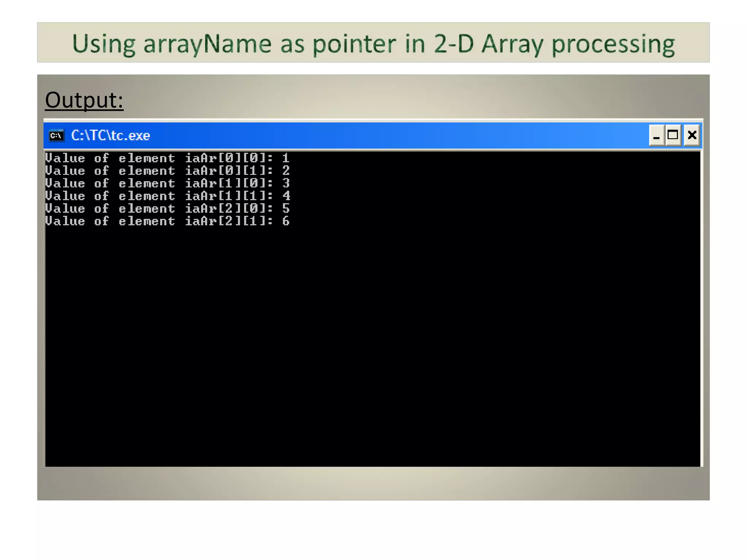This screenshot has width=747, height=560.
Task: Click the console icon in tc.exe title bar
Action: (57, 136)
